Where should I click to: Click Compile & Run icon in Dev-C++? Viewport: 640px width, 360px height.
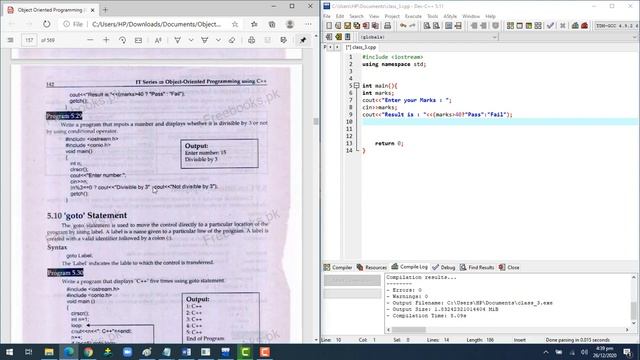point(529,26)
